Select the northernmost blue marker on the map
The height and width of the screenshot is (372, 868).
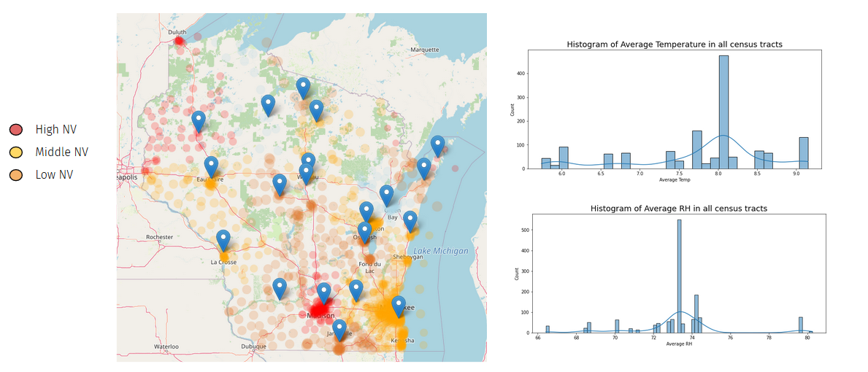[303, 88]
